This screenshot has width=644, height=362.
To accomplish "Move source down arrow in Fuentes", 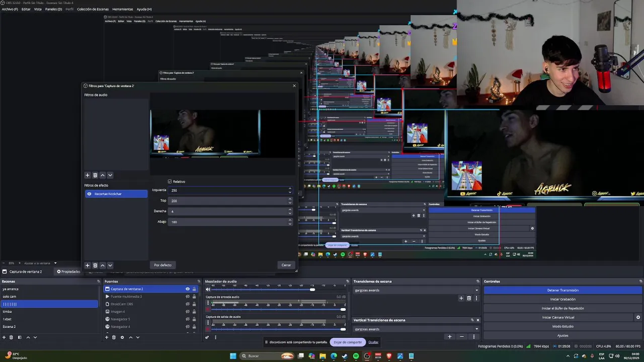I will (x=138, y=337).
